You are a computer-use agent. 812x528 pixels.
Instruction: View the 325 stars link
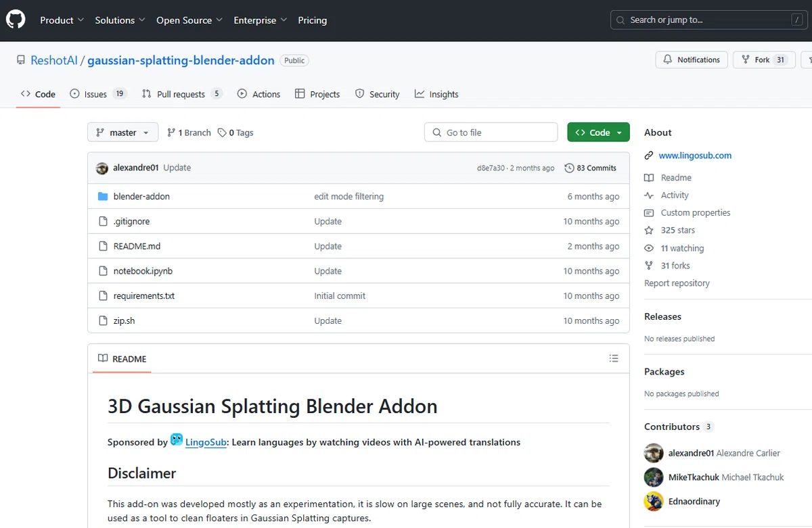[x=669, y=230]
